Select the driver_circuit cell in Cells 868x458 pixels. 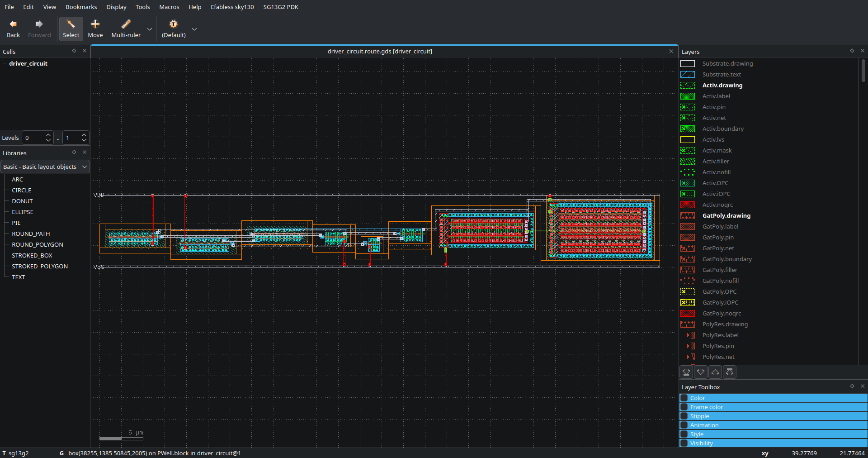[28, 63]
